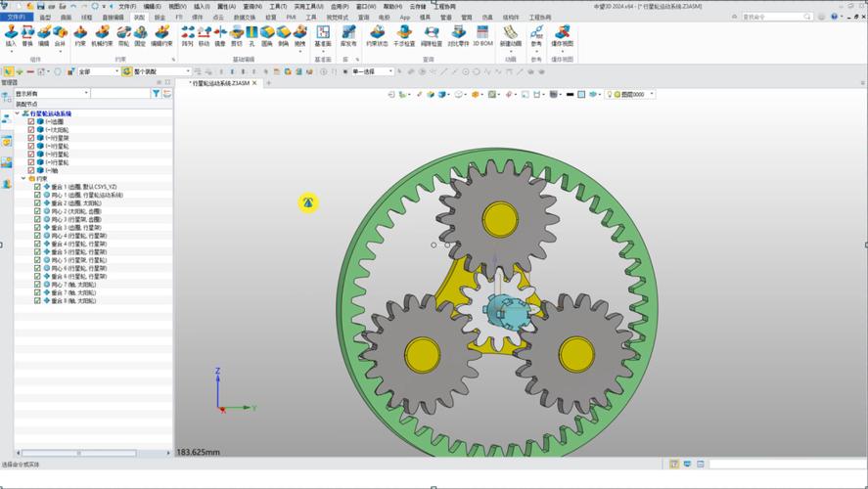868x489 pixels.
Task: Switch to the 造型 ribbon tab
Action: click(x=45, y=18)
